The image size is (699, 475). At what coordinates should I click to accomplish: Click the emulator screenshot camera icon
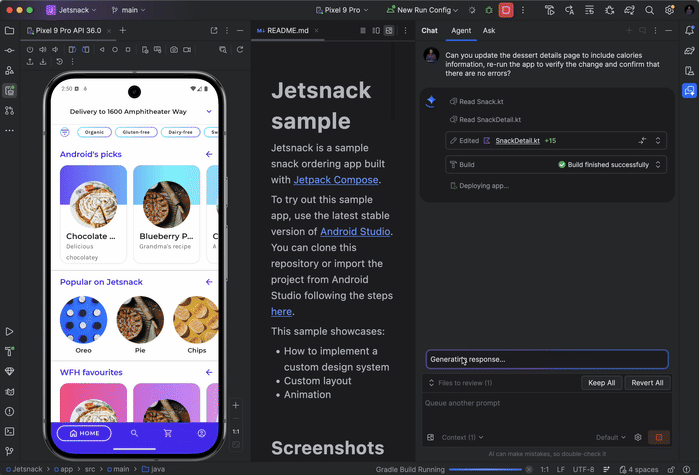[x=173, y=49]
